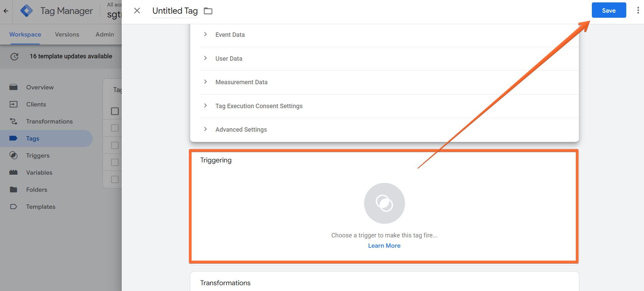Image resolution: width=644 pixels, height=291 pixels.
Task: Click the Tag Manager logo icon
Action: coord(27,11)
